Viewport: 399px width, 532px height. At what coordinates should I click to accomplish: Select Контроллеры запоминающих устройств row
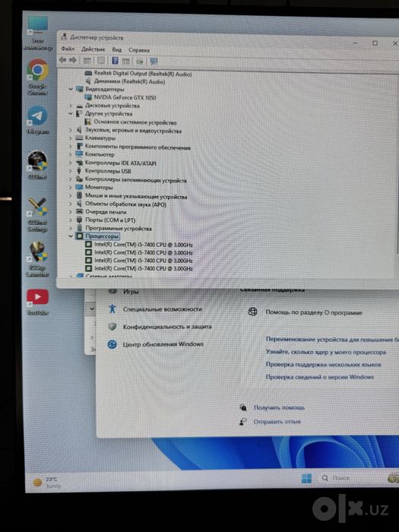coord(136,181)
